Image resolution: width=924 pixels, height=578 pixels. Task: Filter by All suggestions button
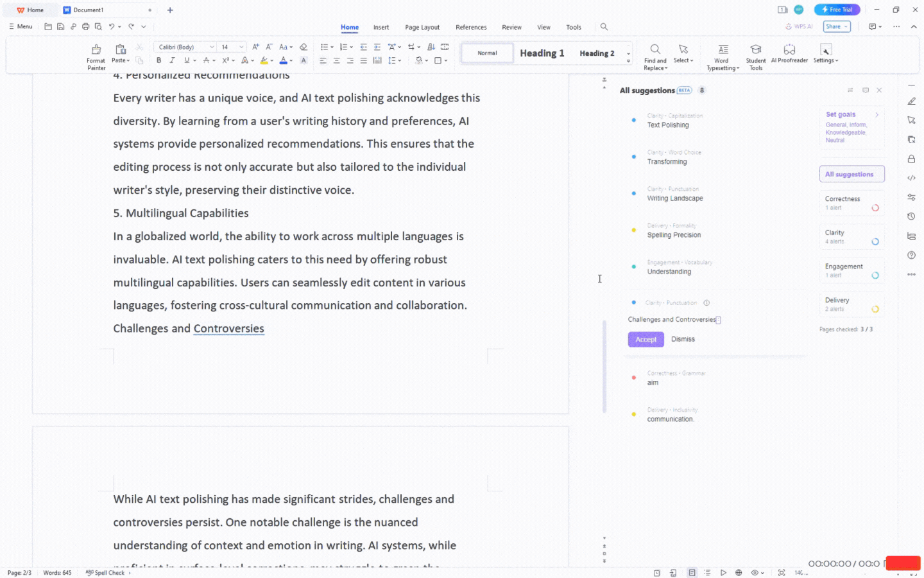click(852, 174)
